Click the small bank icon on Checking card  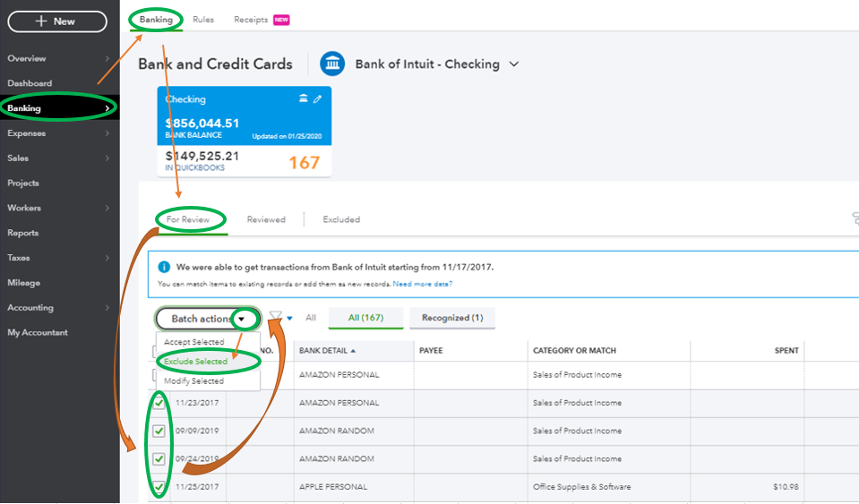(303, 98)
